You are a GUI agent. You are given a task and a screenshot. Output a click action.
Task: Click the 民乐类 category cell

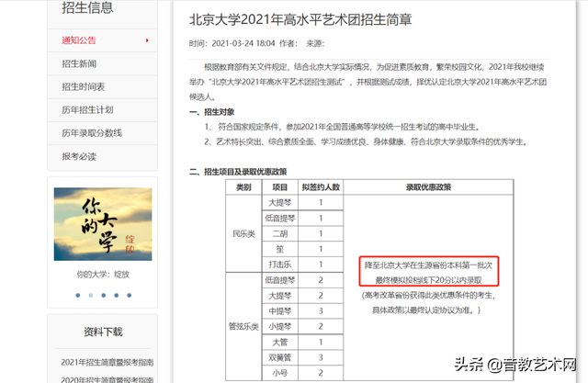243,234
